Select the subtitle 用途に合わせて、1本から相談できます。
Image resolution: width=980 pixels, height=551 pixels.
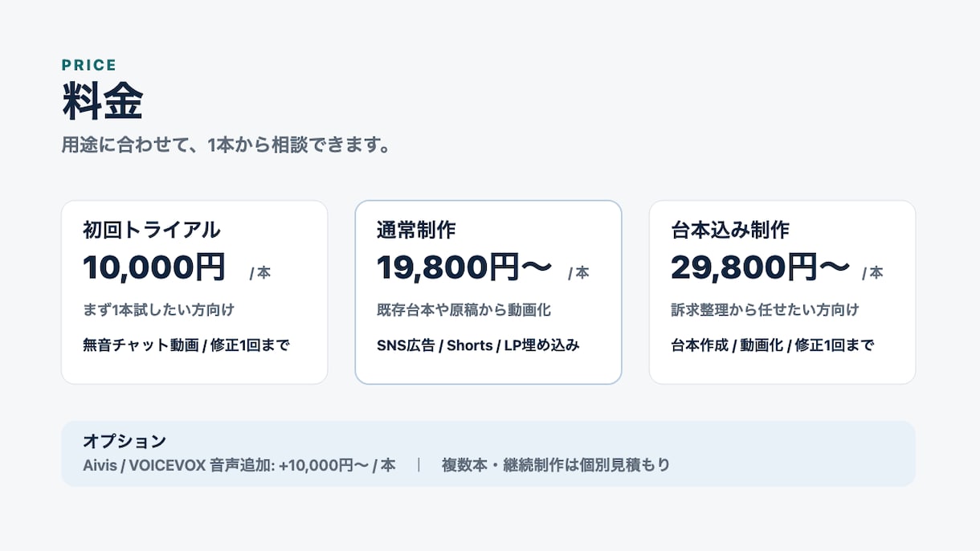click(226, 146)
